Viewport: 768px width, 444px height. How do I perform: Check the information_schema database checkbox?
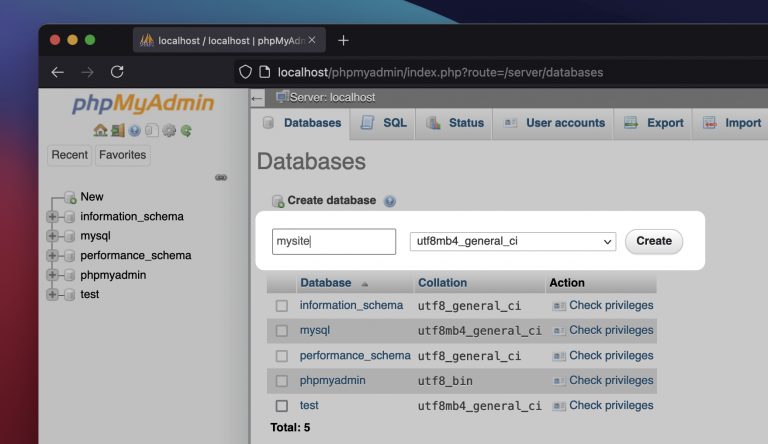tap(282, 306)
